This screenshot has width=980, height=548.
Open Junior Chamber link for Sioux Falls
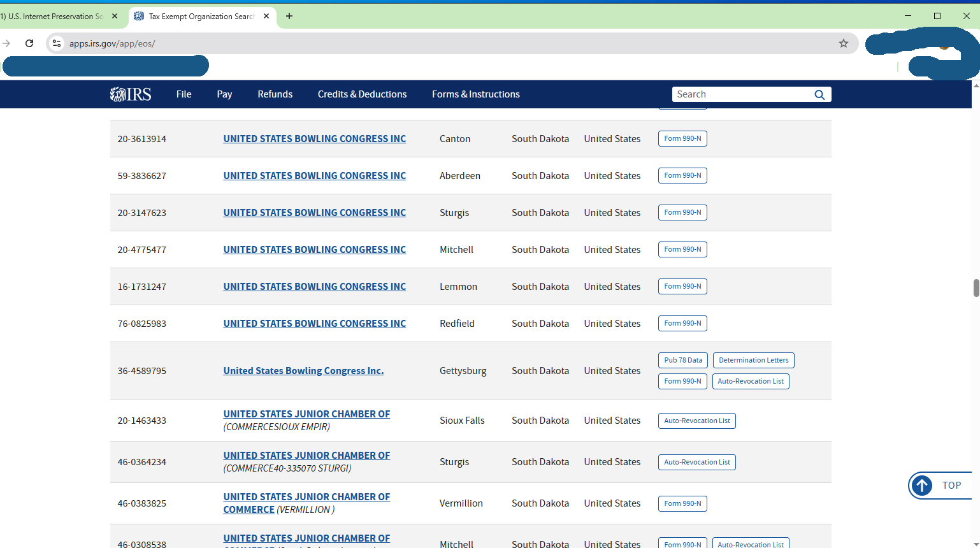coord(306,414)
